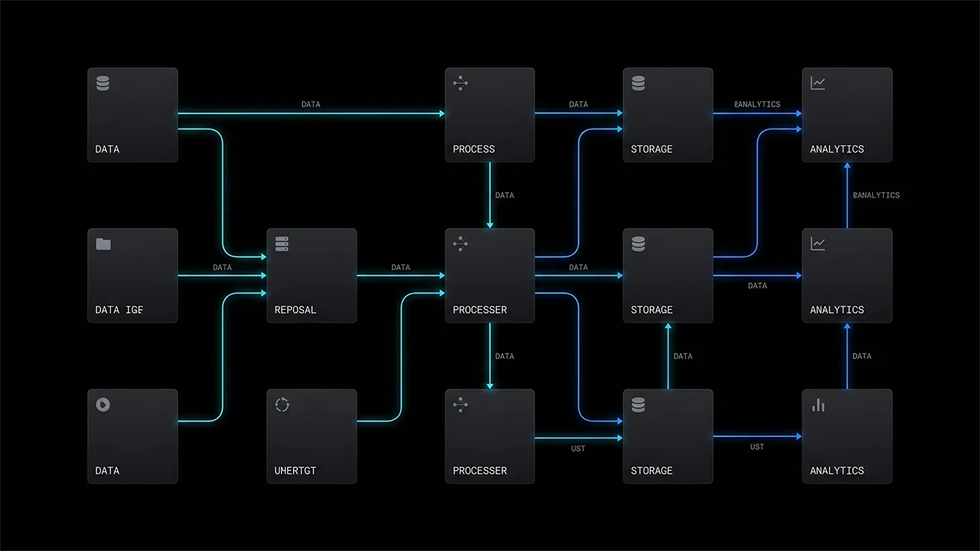
Task: Select the DATA IGF node label
Action: tap(119, 310)
